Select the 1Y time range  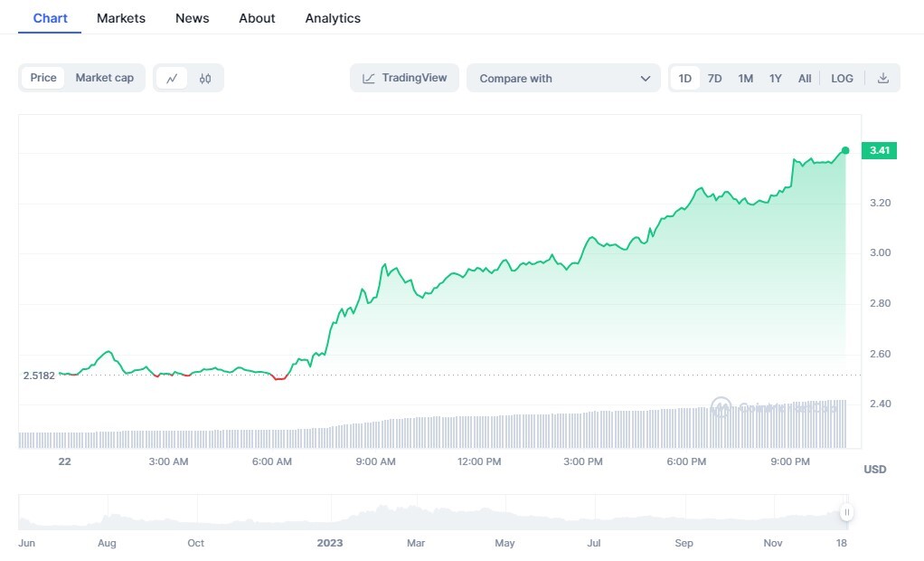[776, 78]
